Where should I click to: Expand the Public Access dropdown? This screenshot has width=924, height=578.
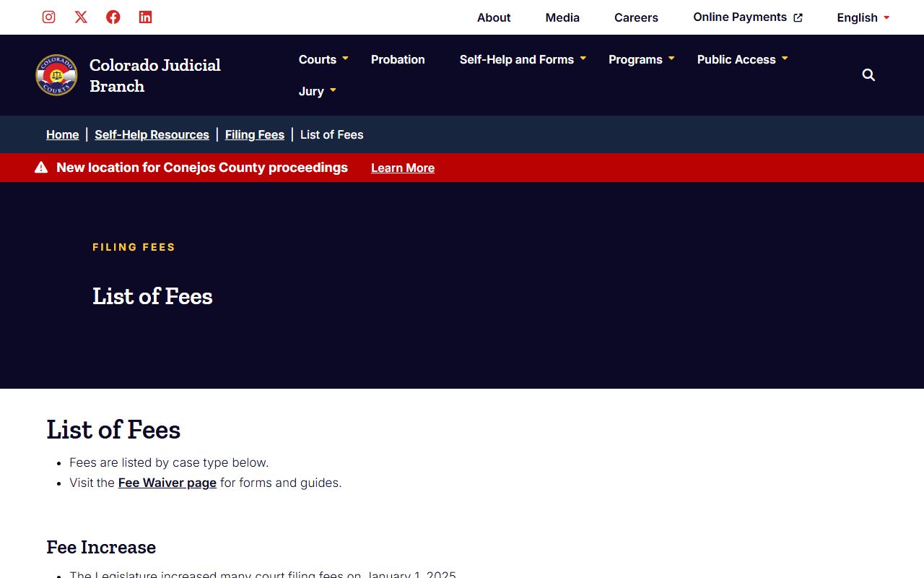coord(742,59)
